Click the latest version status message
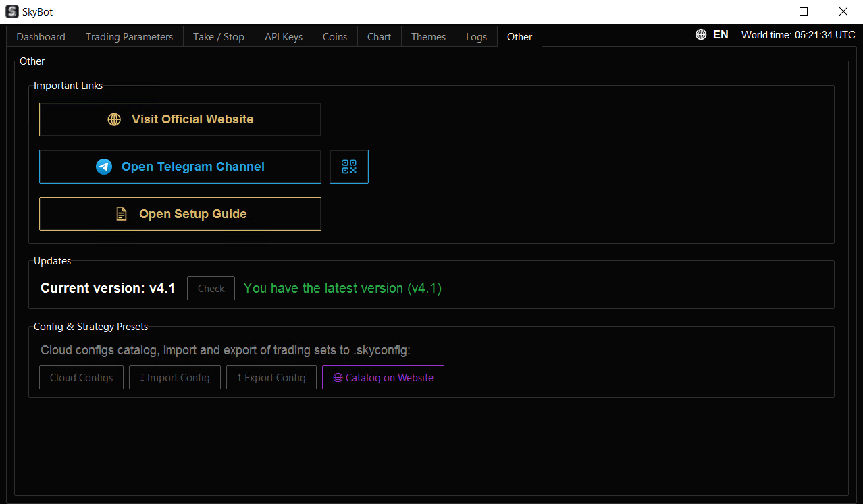863x504 pixels. coord(342,288)
